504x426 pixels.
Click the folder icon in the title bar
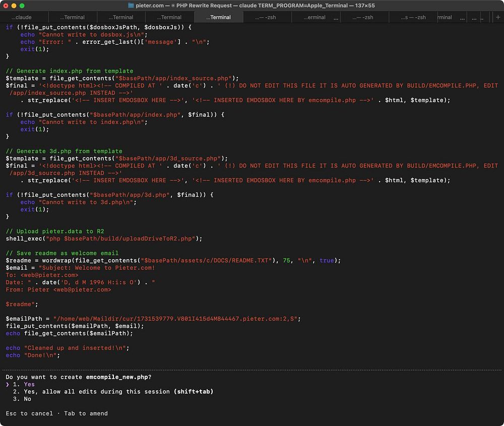tap(131, 5)
